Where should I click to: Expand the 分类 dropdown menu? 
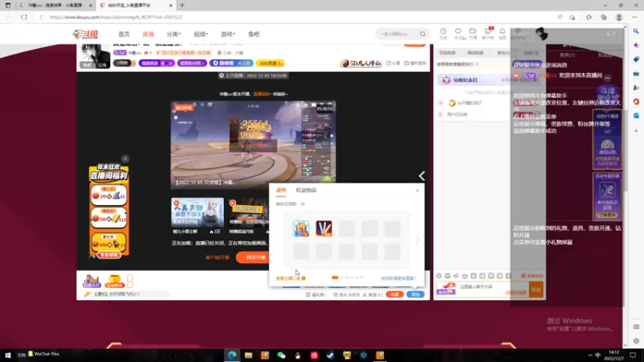coord(173,34)
